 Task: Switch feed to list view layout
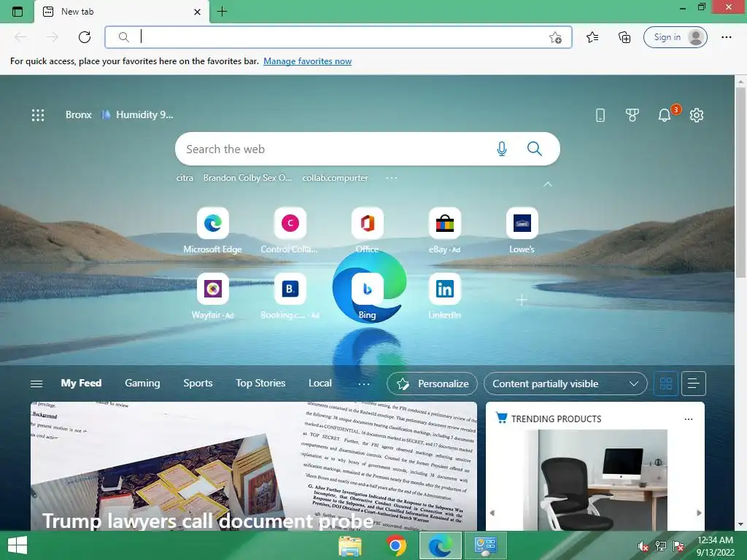(x=694, y=384)
